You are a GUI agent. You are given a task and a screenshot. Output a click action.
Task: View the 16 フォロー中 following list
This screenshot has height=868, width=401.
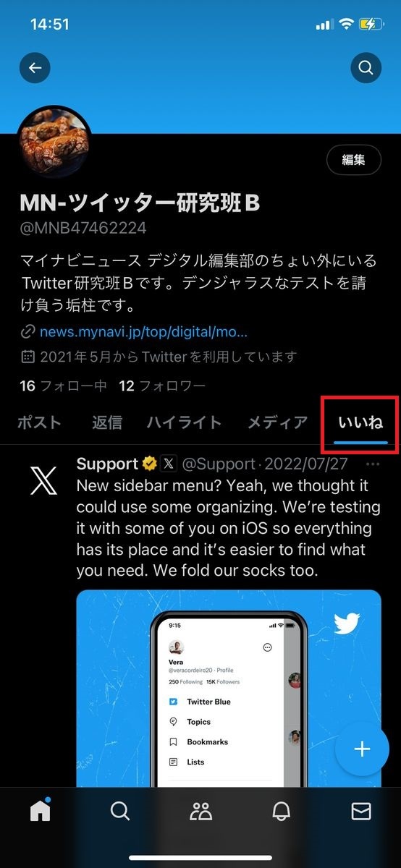click(64, 386)
